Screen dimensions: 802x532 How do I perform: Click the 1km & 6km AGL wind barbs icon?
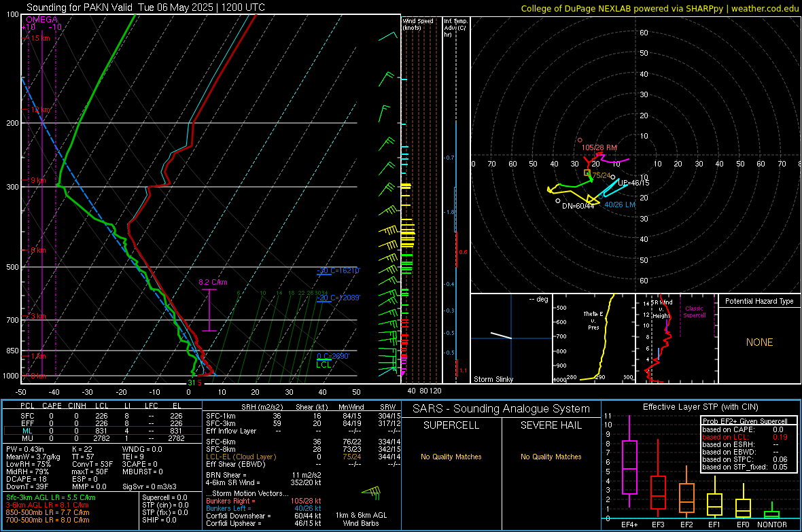click(x=371, y=493)
